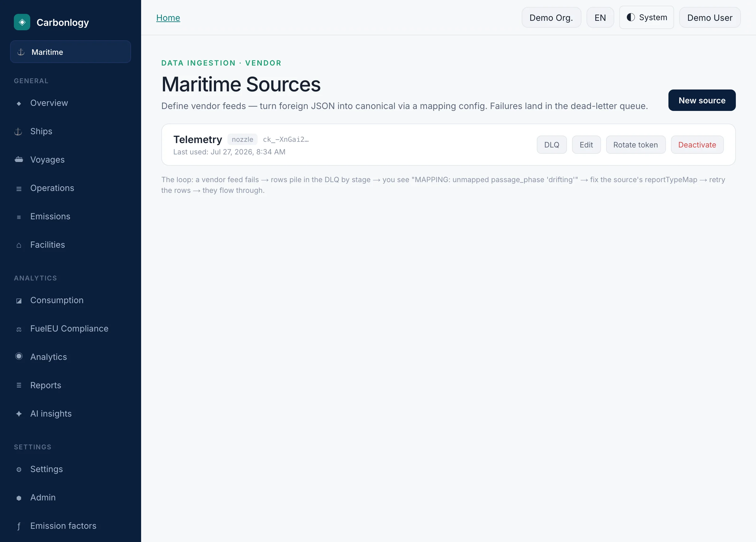Screen dimensions: 756x542
Task: Open the DLQ for Telemetry source
Action: 551,145
